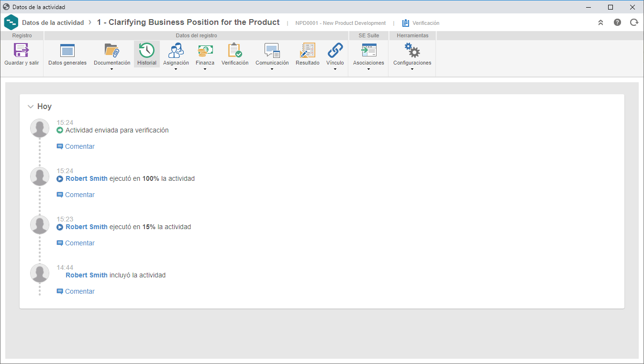644x364 pixels.
Task: Click the 'Hoy' section heading text
Action: coord(44,107)
